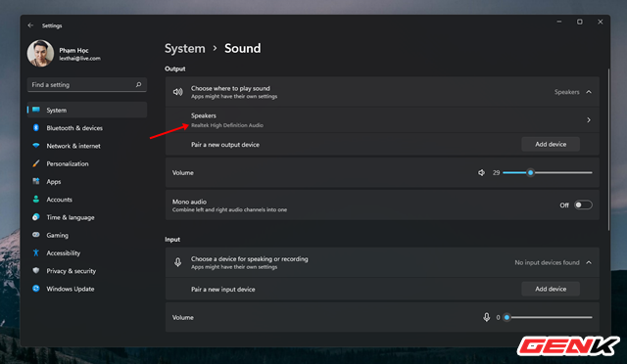
Task: Toggle Mono audio switch on
Action: pos(583,205)
